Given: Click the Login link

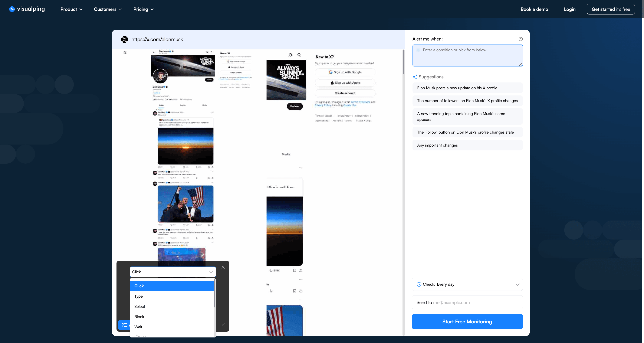Looking at the screenshot, I should pos(570,9).
